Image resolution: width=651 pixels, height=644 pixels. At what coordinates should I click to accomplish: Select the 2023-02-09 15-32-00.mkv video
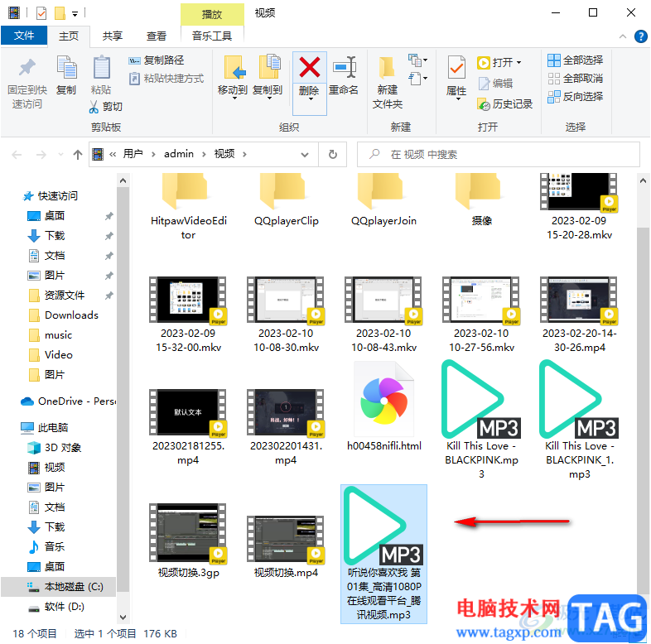pos(188,315)
